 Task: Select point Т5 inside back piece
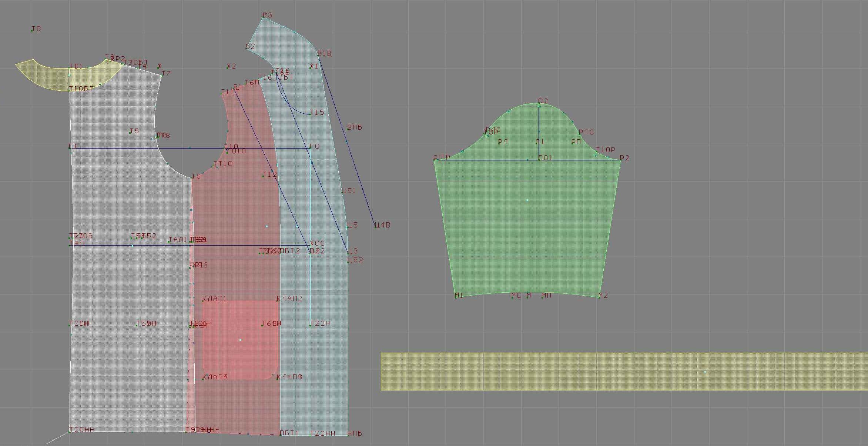tap(130, 133)
